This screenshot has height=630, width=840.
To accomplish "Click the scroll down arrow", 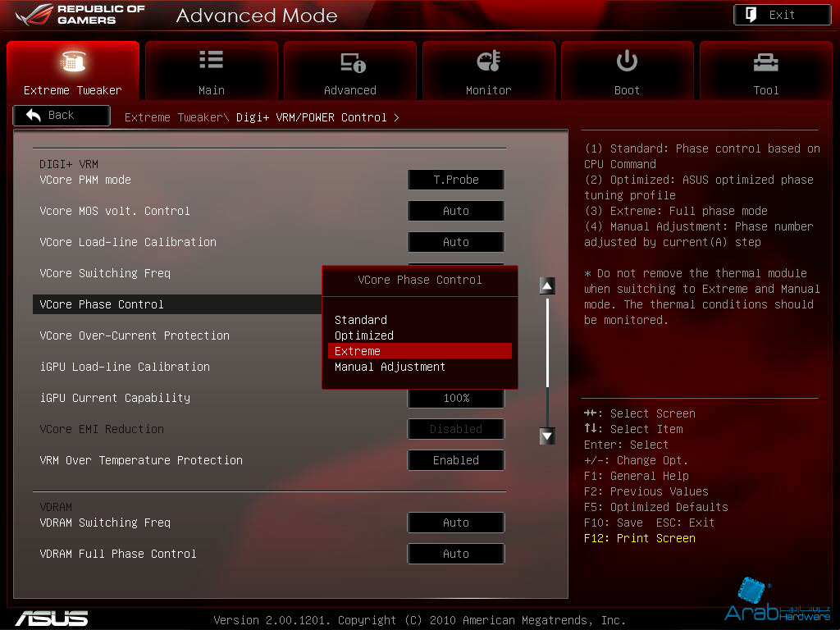I will [547, 436].
